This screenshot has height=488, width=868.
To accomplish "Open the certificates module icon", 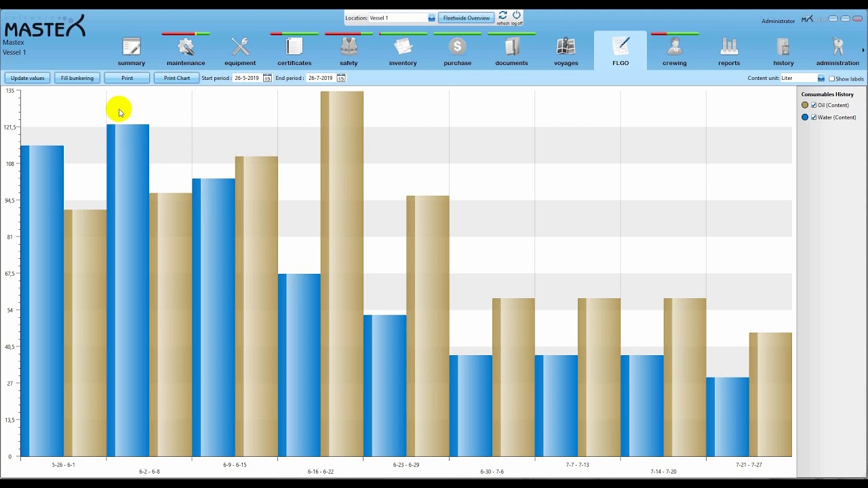I will coord(294,47).
